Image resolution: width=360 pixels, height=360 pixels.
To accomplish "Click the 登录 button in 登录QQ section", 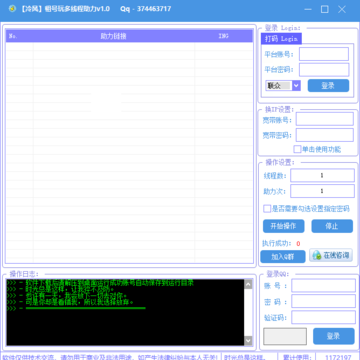I will [334, 336].
